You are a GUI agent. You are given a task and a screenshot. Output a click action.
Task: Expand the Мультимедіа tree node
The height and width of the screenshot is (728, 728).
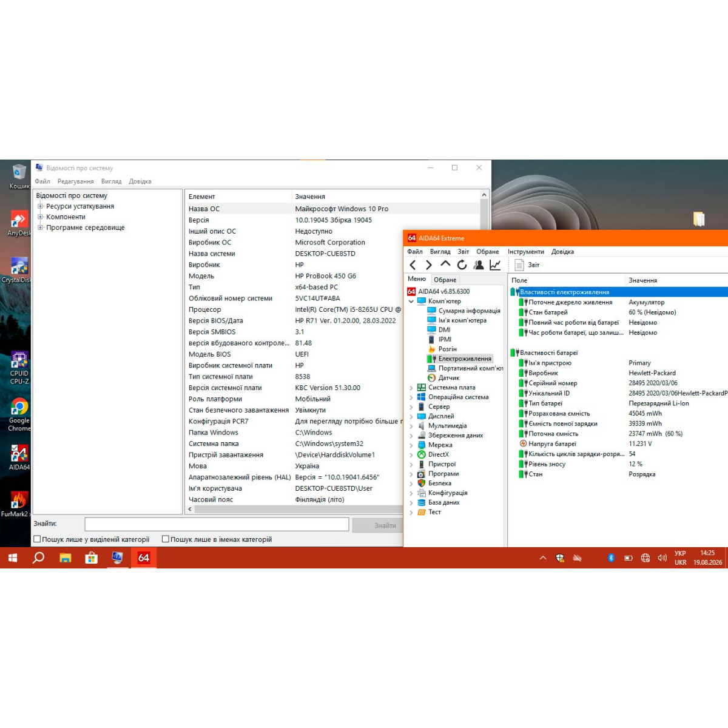pyautogui.click(x=411, y=426)
